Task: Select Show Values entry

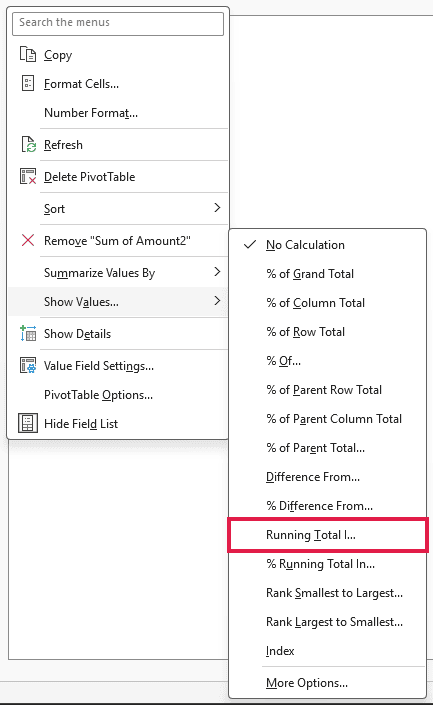Action: 119,301
